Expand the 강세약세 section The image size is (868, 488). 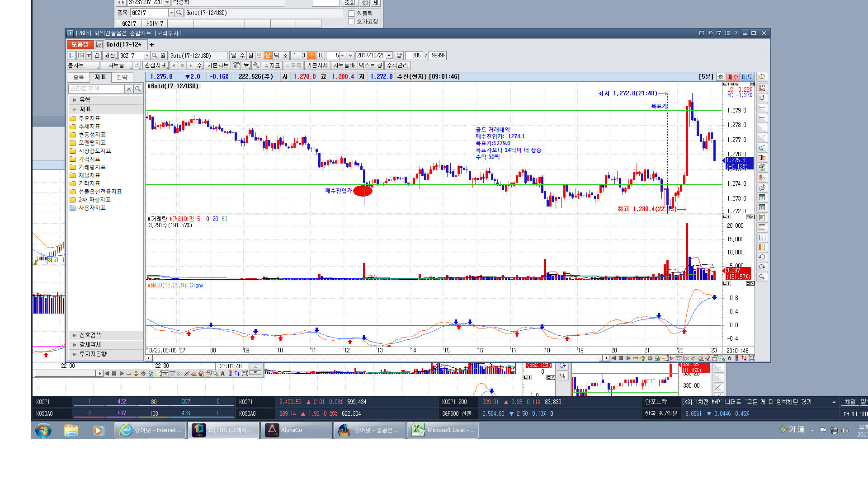pyautogui.click(x=106, y=345)
